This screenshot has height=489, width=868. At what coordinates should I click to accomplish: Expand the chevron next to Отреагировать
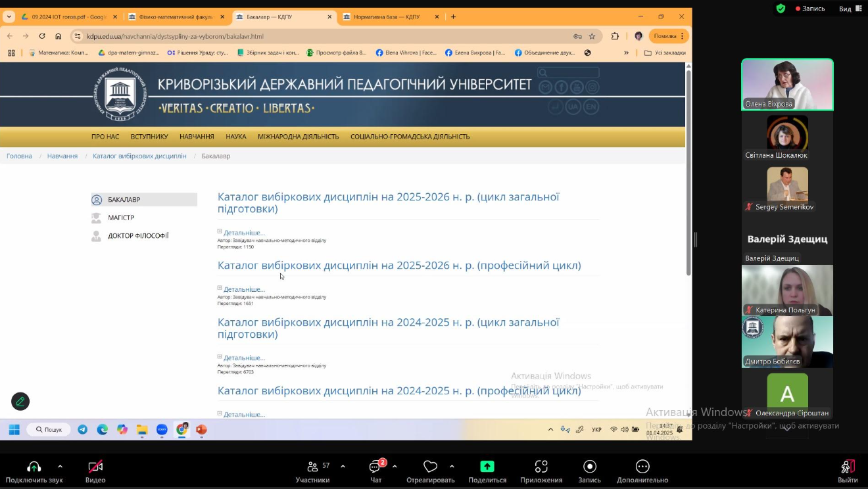tap(452, 467)
